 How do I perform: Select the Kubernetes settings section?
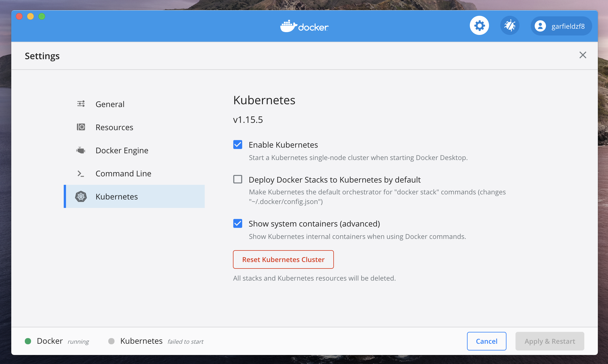click(x=134, y=196)
